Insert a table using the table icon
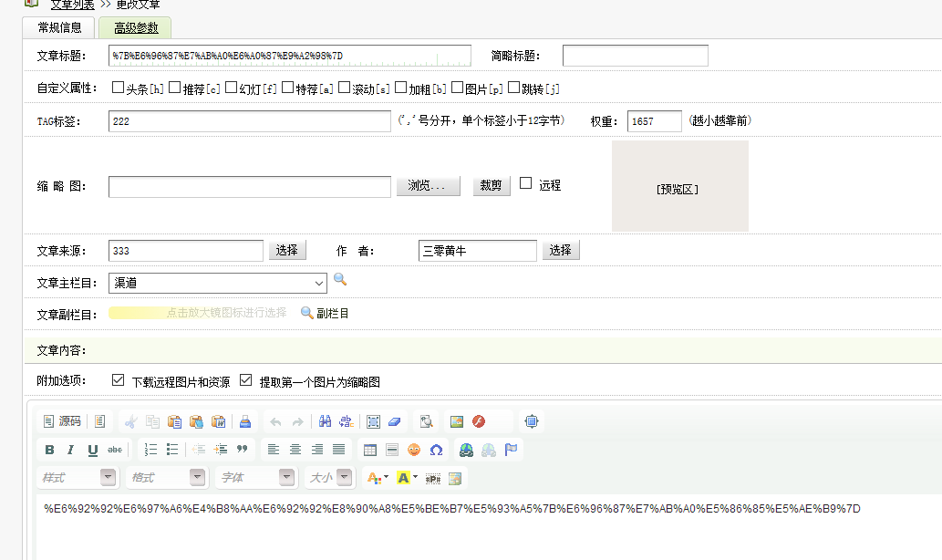Viewport: 942px width, 560px height. [369, 449]
